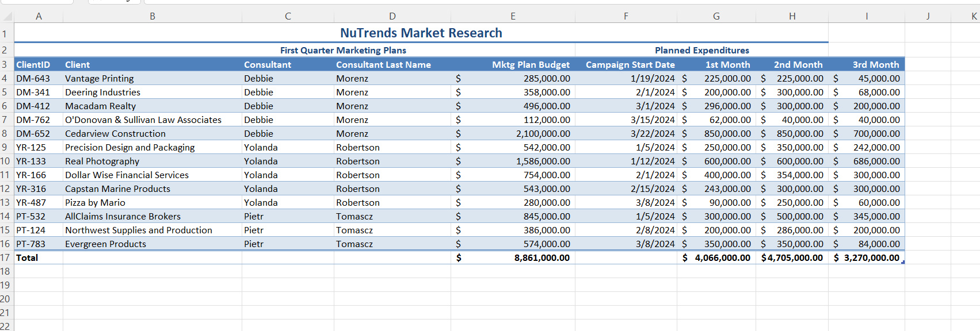980x331 pixels.
Task: Select column A header
Action: (x=39, y=16)
